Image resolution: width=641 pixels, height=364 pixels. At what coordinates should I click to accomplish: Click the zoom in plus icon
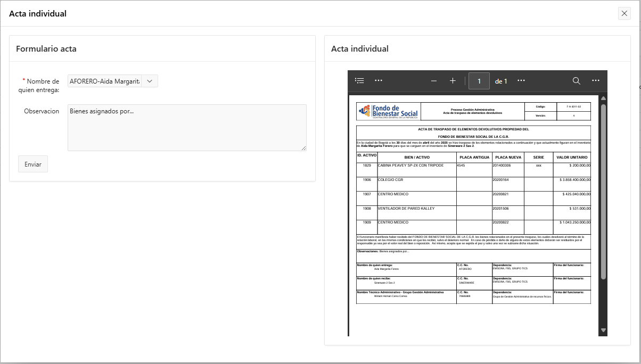point(453,81)
